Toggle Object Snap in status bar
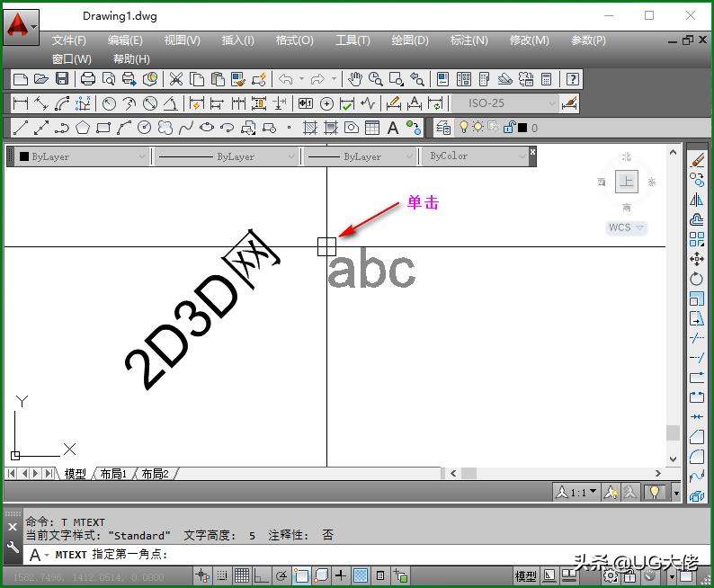The width and height of the screenshot is (714, 588). click(x=301, y=576)
